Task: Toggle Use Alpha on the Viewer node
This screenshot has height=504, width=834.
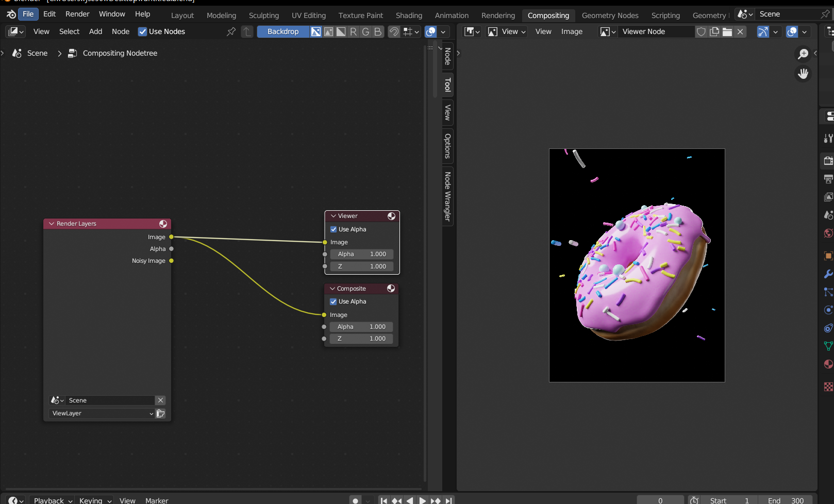Action: click(x=333, y=229)
